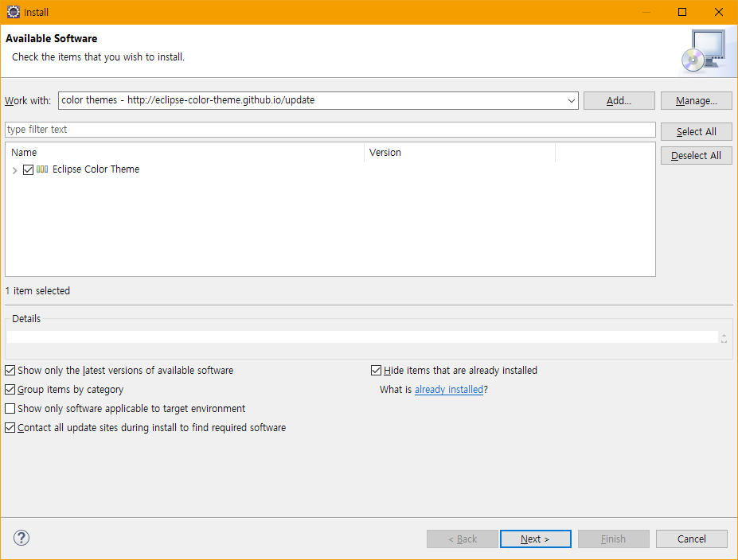
Task: Open the already installed link
Action: [x=448, y=389]
